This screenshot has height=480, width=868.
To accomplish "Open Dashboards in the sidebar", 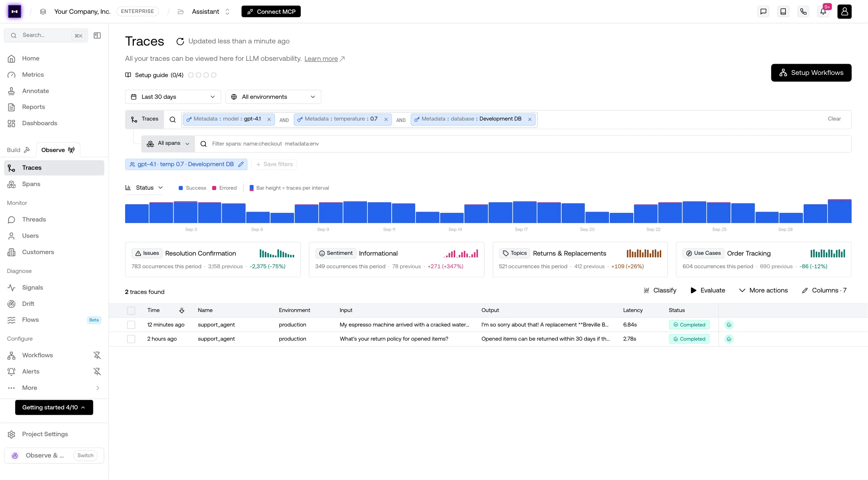I will [54, 123].
